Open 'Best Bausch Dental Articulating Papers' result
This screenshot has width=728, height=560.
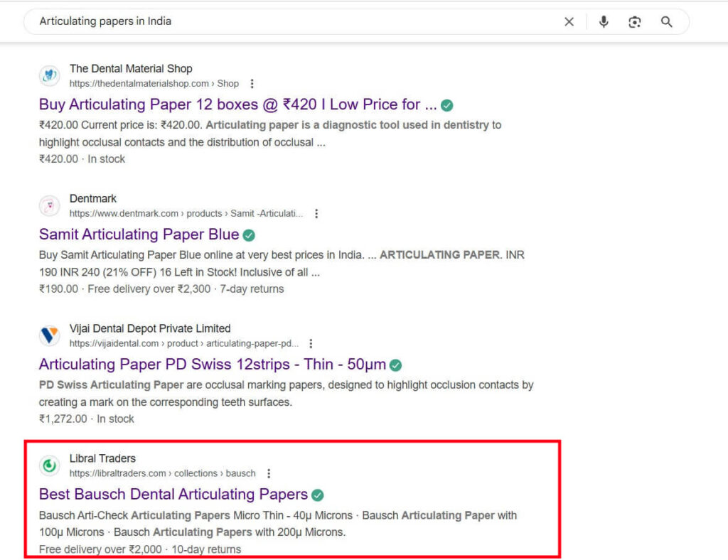point(173,495)
